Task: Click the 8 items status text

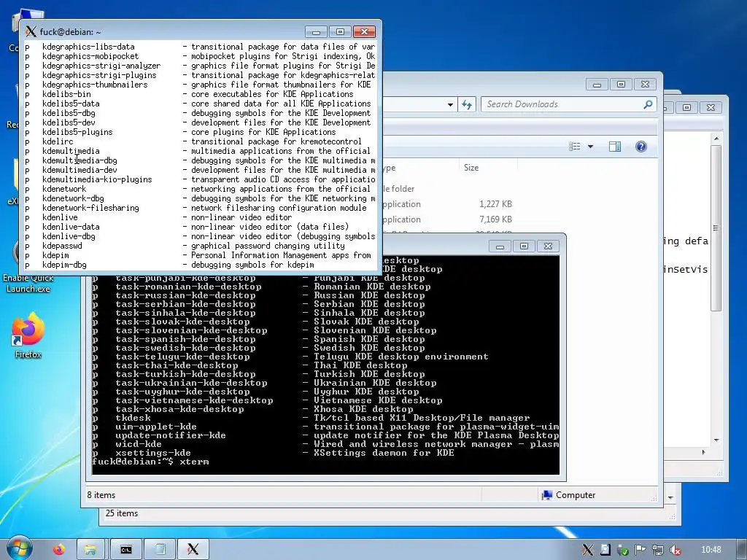Action: (101, 495)
